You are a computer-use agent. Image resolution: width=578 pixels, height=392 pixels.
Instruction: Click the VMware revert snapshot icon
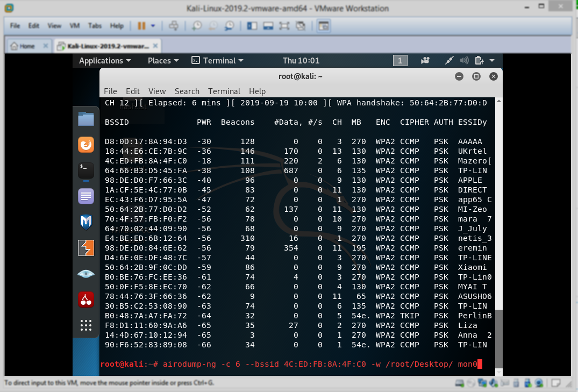pos(213,26)
